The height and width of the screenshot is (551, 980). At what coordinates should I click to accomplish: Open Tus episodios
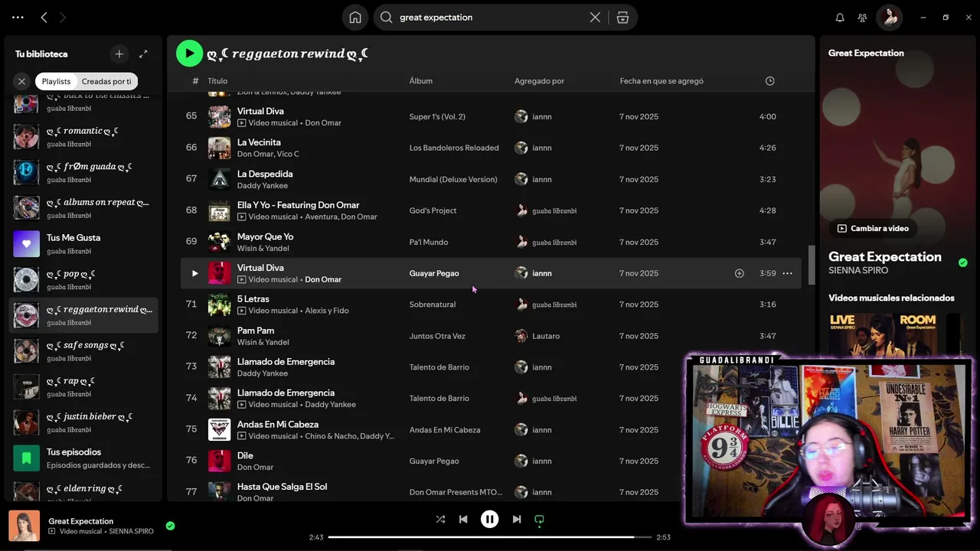83,458
